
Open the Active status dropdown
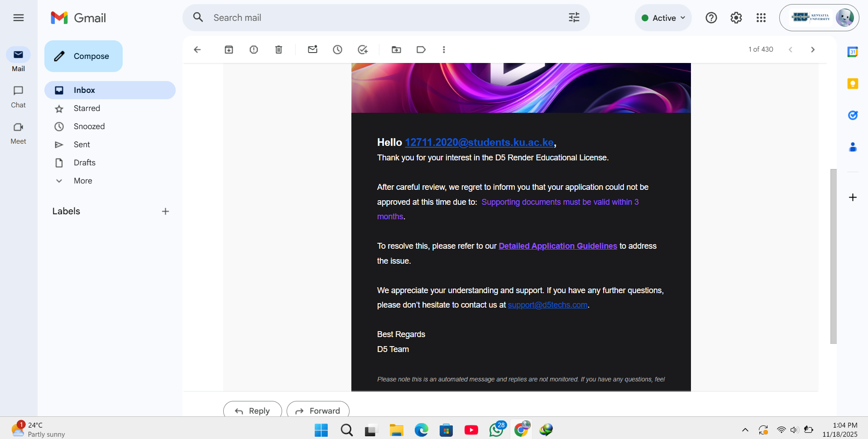coord(663,18)
